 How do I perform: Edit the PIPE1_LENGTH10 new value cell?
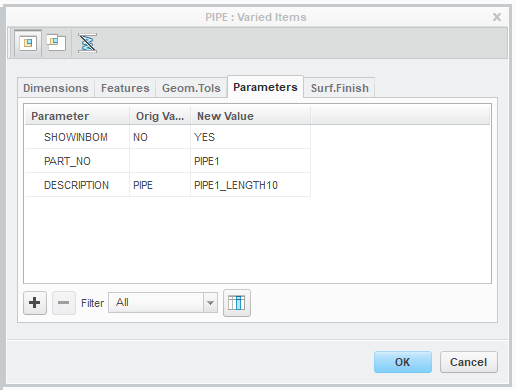(x=250, y=185)
